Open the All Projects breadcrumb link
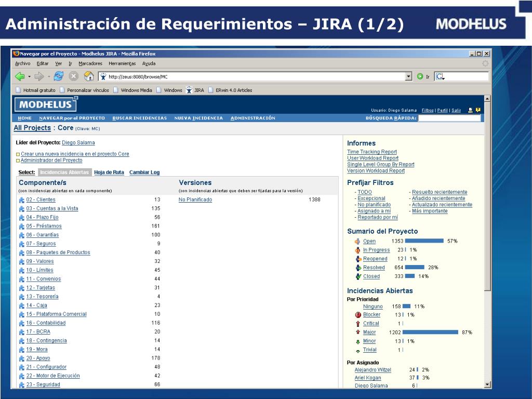Screen dimensions: 532x399 pyautogui.click(x=32, y=128)
